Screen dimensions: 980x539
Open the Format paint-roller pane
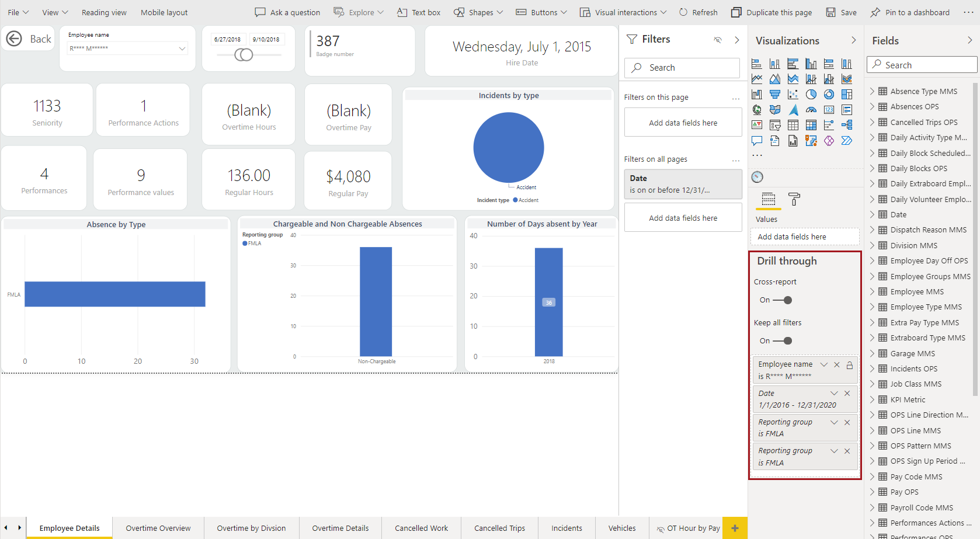pos(794,200)
